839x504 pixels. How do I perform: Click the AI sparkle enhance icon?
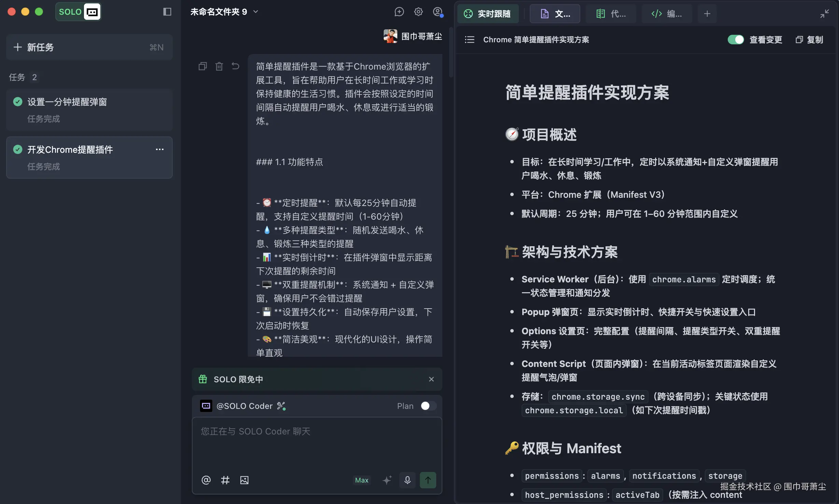click(x=387, y=480)
